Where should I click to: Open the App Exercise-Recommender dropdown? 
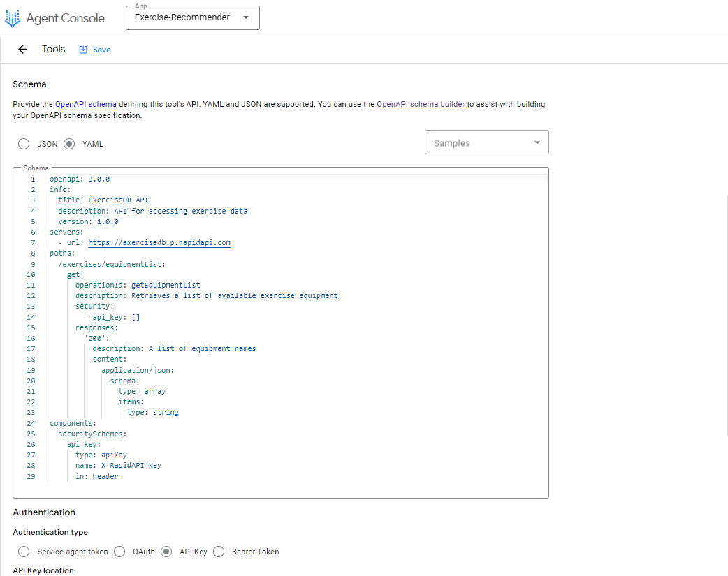click(x=193, y=17)
